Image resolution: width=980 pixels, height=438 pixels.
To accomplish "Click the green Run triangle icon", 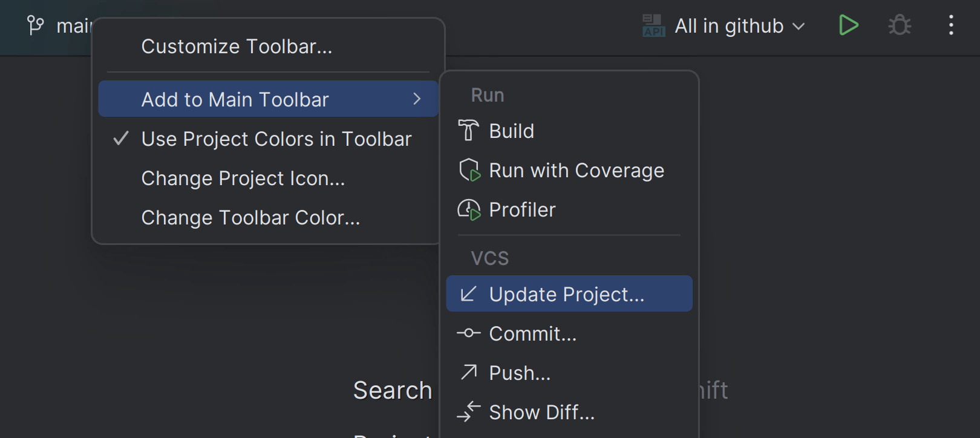I will pos(849,25).
